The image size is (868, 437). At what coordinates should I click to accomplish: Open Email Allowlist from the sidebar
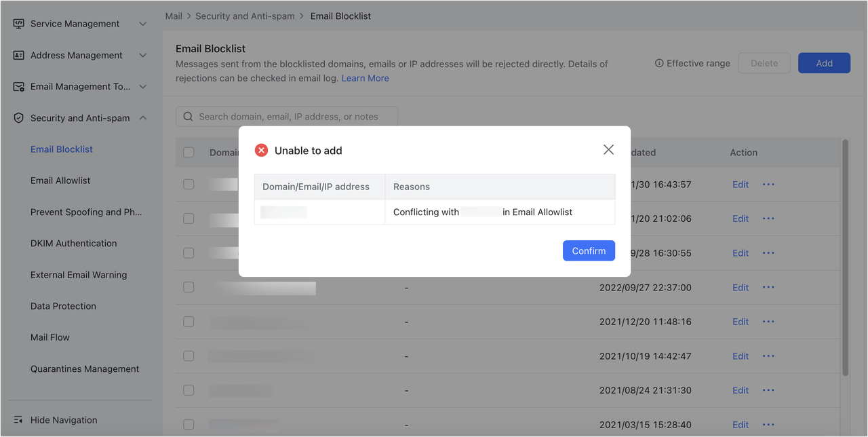(x=62, y=180)
